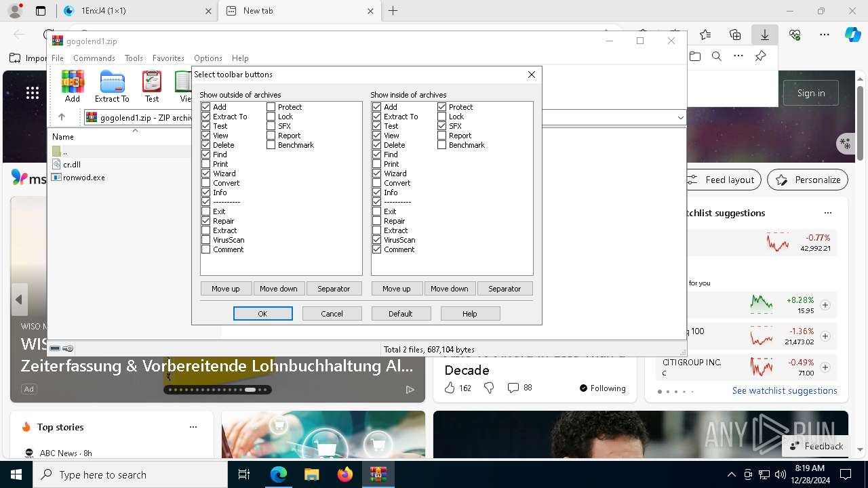868x488 pixels.
Task: Click the Extract To toolbar icon
Action: pyautogui.click(x=112, y=87)
